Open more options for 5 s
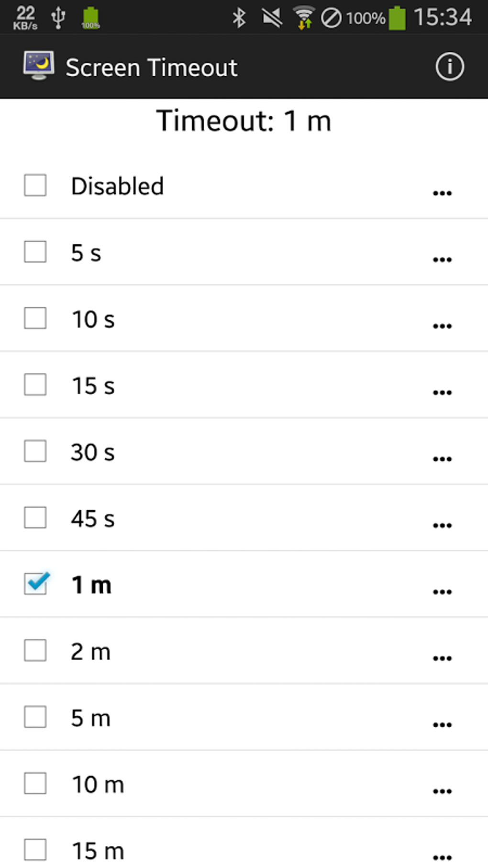 pos(442,259)
